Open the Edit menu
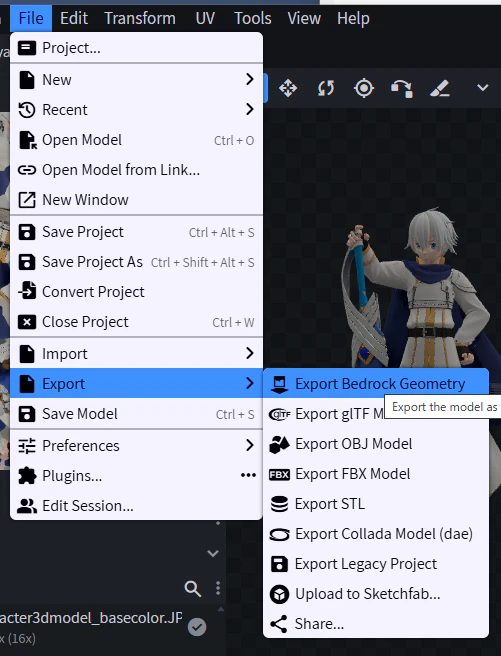This screenshot has height=656, width=501. [x=74, y=18]
